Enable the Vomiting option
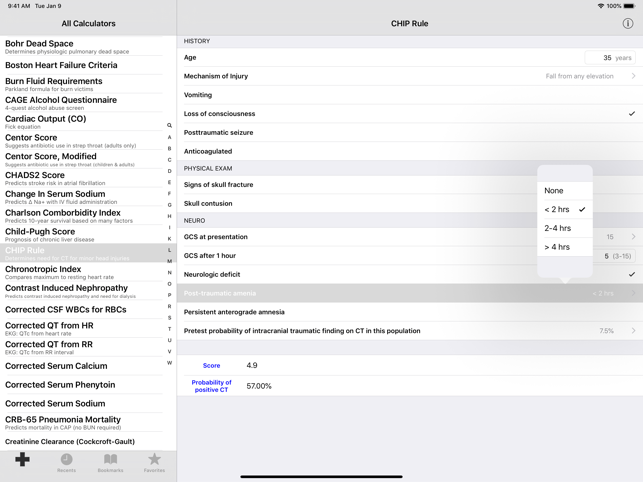 tap(409, 95)
